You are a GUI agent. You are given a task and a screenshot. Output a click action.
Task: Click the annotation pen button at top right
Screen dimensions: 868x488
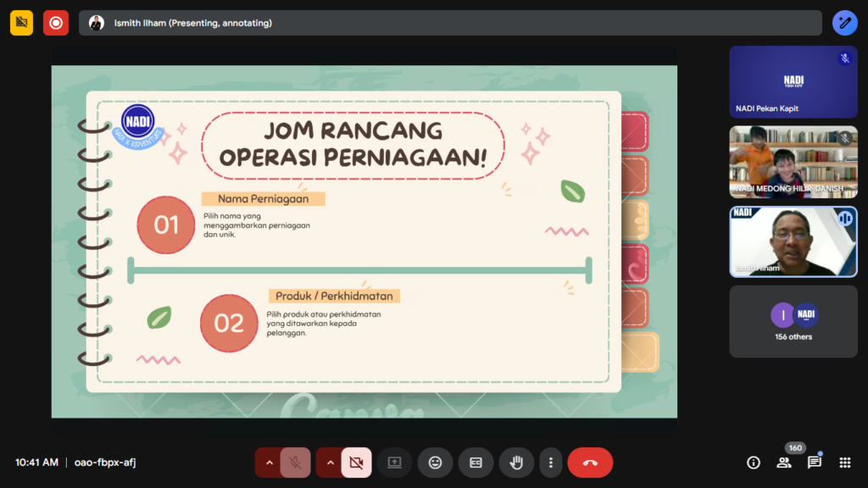pyautogui.click(x=844, y=23)
